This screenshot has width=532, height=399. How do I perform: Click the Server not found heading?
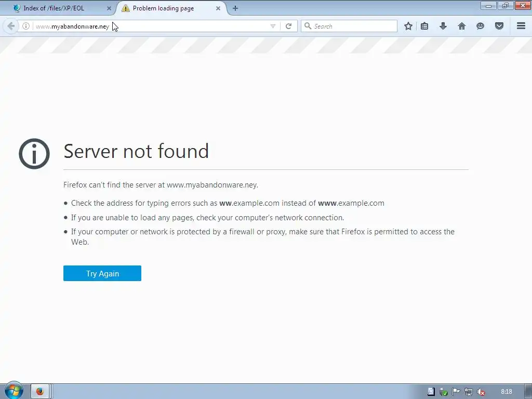136,151
